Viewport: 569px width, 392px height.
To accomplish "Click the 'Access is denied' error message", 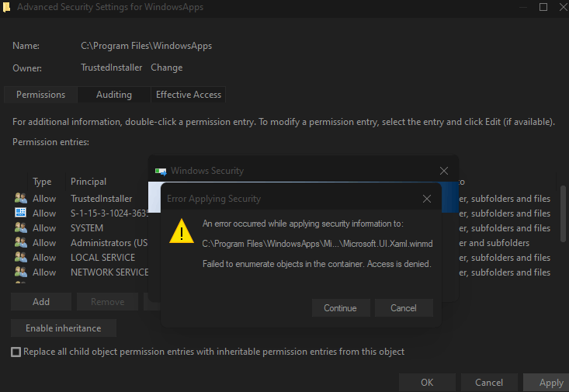I will tap(317, 264).
